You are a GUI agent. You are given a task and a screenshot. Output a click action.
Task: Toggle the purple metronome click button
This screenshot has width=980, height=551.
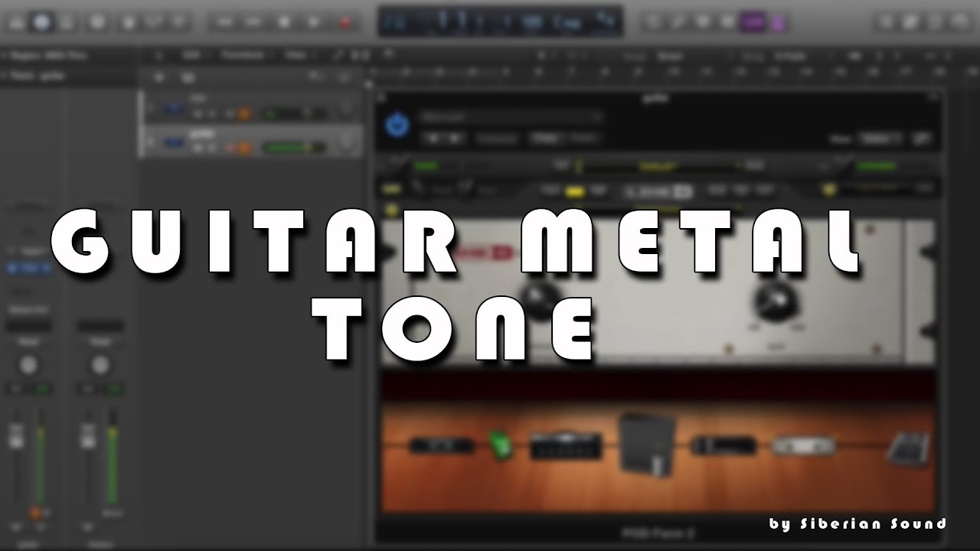pos(778,22)
